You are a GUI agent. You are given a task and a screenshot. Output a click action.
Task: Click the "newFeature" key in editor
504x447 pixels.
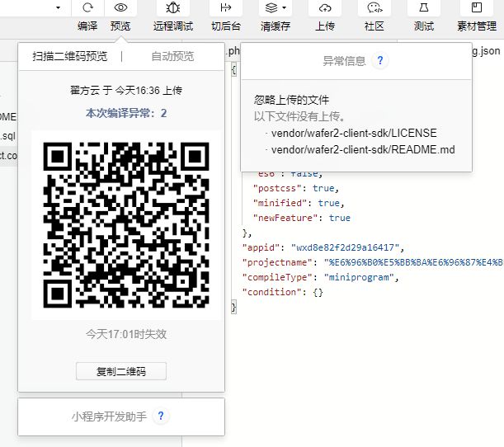[x=285, y=218]
